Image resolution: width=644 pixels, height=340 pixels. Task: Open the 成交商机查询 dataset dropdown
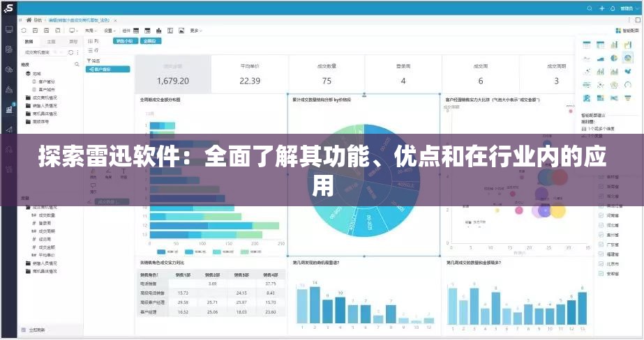tap(43, 52)
